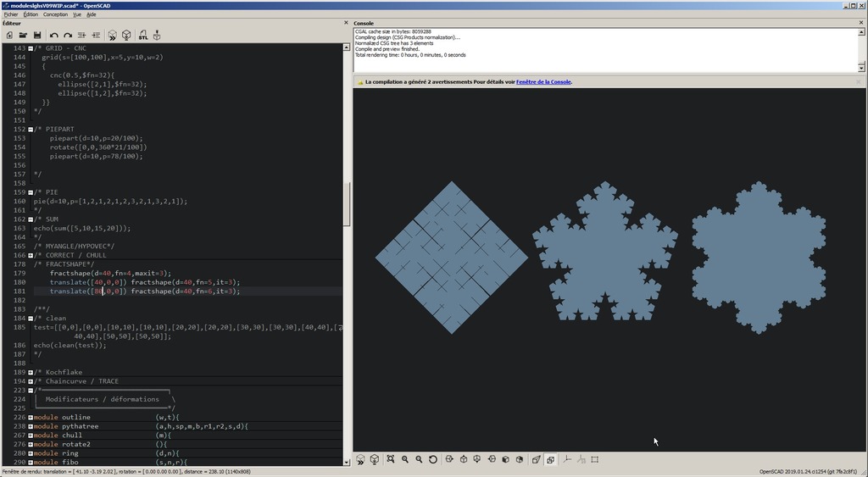Indent the selected code
This screenshot has height=477, width=868.
tap(96, 36)
